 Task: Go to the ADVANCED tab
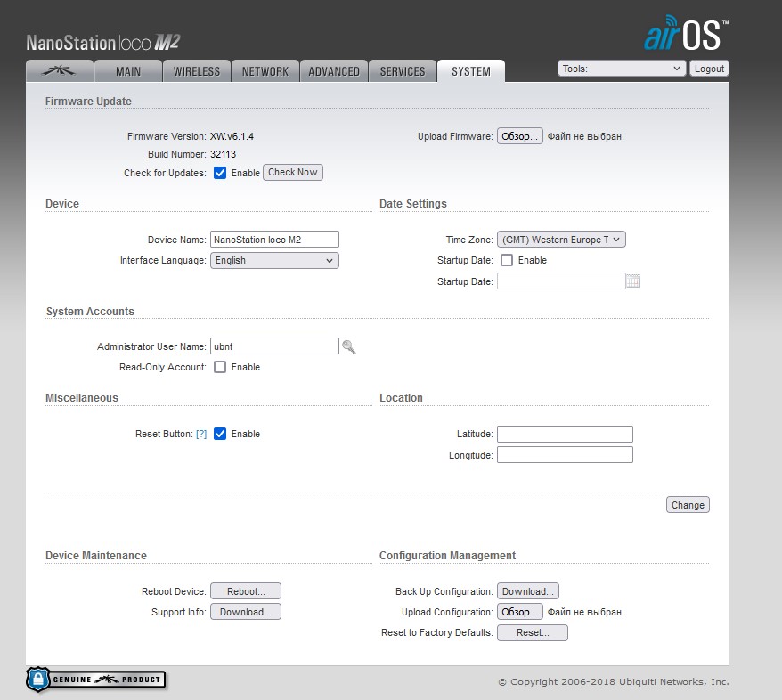pos(334,70)
